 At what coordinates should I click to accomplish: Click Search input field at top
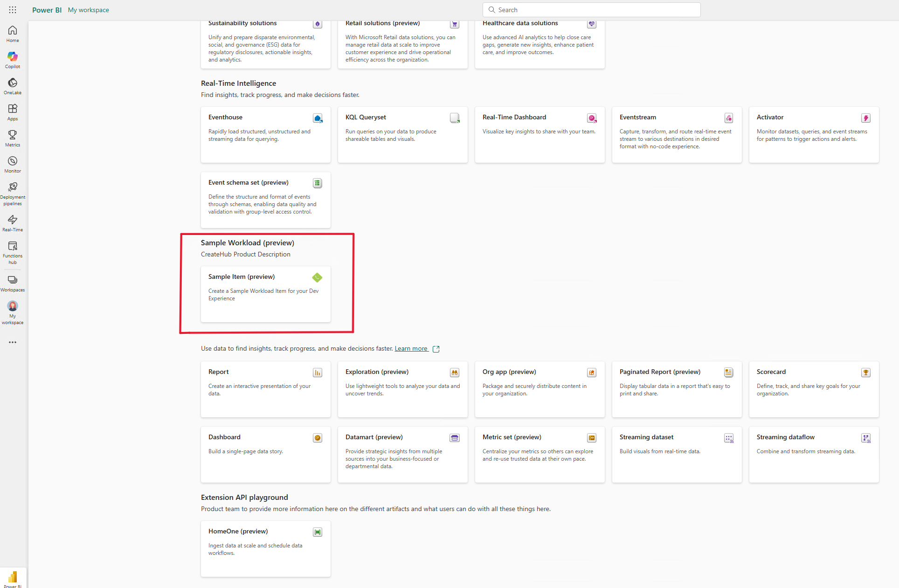[592, 10]
